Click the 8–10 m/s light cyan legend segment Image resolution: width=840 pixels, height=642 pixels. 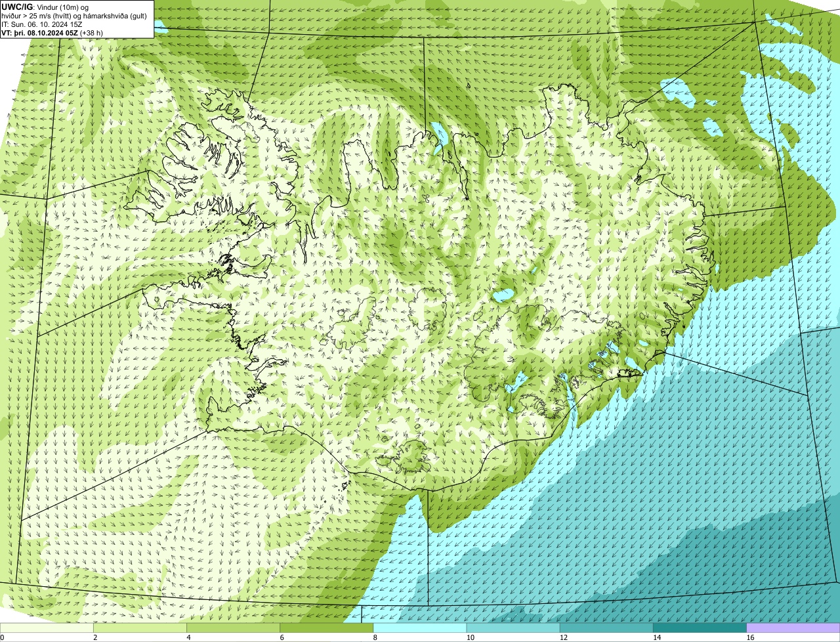click(x=420, y=628)
